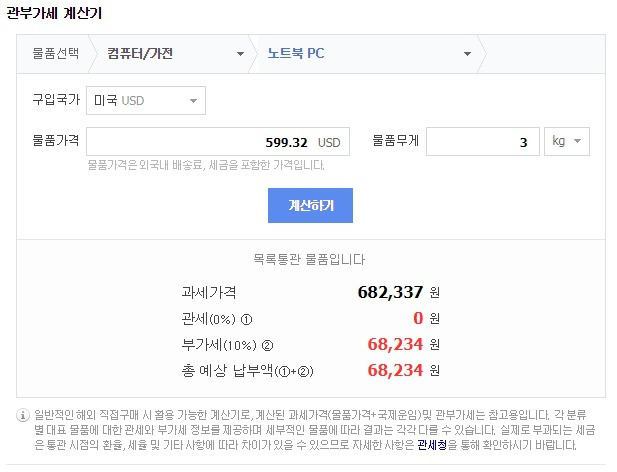Open the 노트북 PC item dropdown
The height and width of the screenshot is (472, 617).
pos(366,54)
